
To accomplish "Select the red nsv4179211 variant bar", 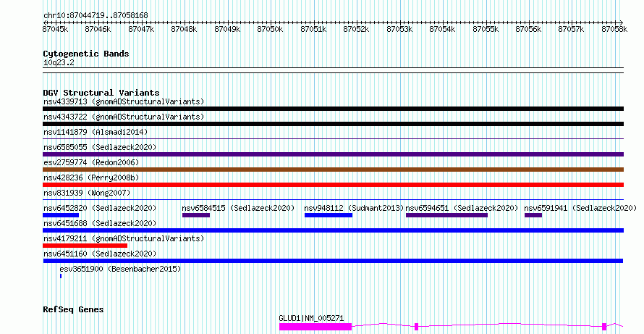I will point(85,246).
